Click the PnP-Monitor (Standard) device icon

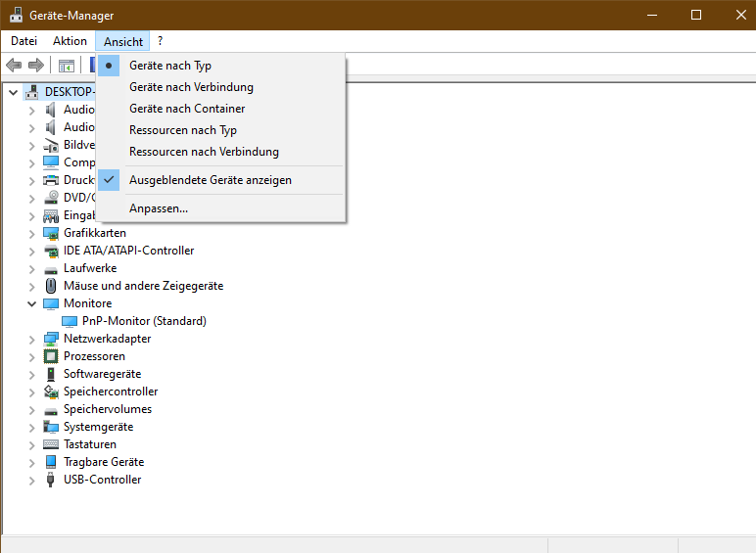pos(70,321)
